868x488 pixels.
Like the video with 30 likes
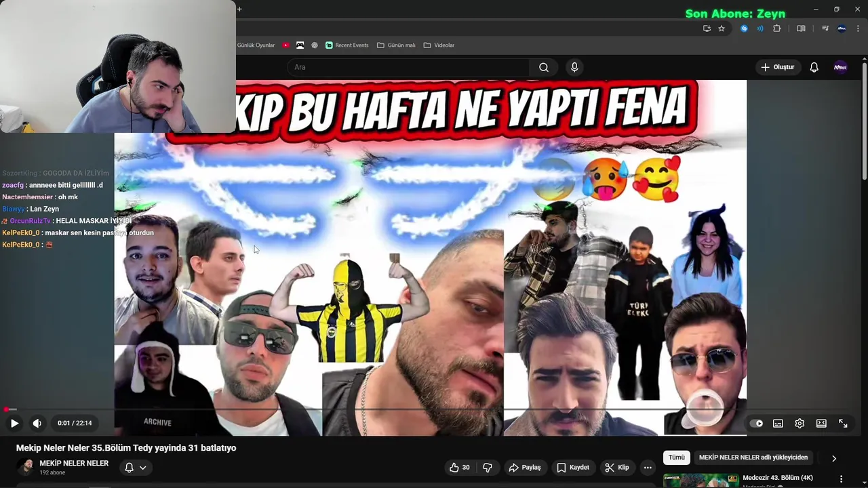(x=460, y=467)
